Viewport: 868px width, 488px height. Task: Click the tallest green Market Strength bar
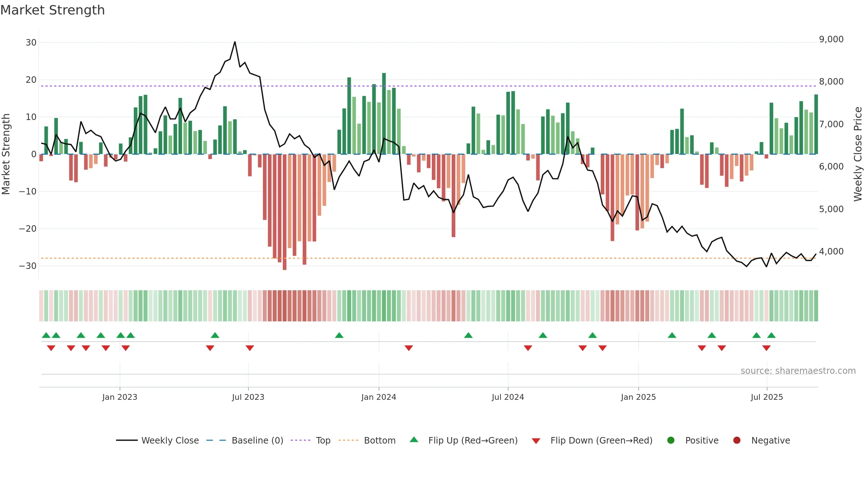(384, 114)
